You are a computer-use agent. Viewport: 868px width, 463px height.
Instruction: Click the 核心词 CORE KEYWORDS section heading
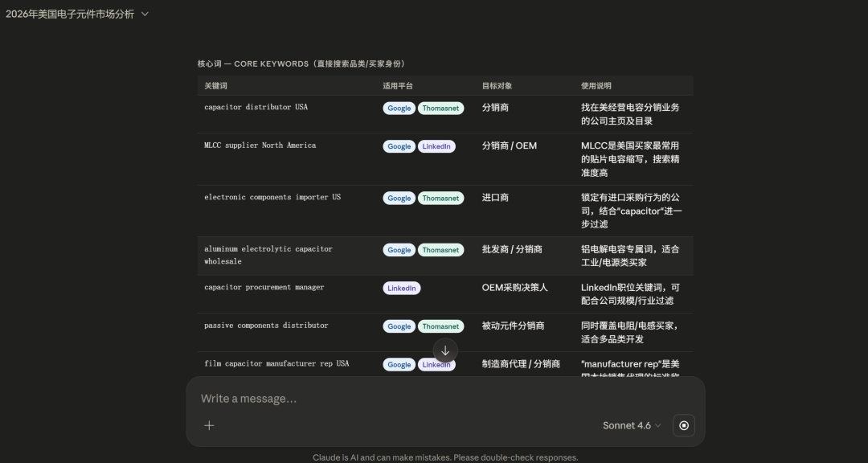click(302, 64)
